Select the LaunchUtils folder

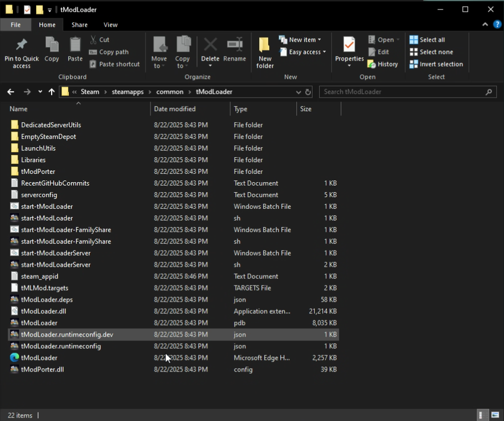point(173,148)
